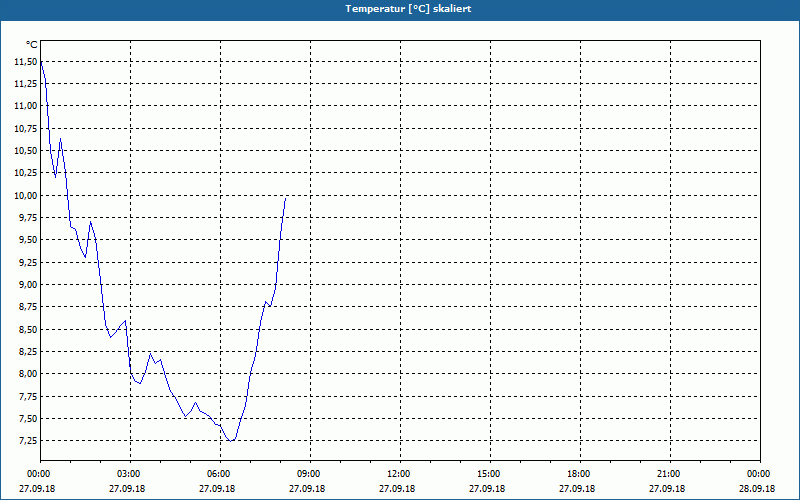Click the 09:00 time label

tap(310, 474)
